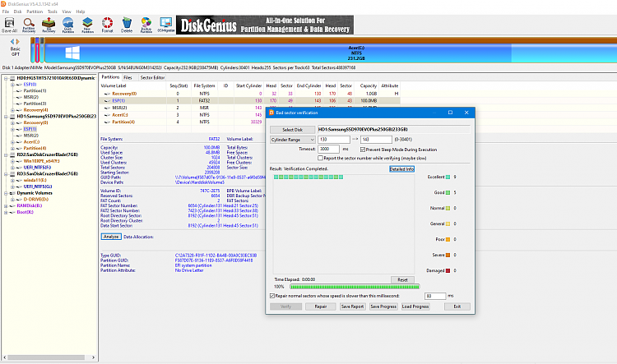
Task: Open the Partition Recovery tool
Action: click(x=29, y=25)
